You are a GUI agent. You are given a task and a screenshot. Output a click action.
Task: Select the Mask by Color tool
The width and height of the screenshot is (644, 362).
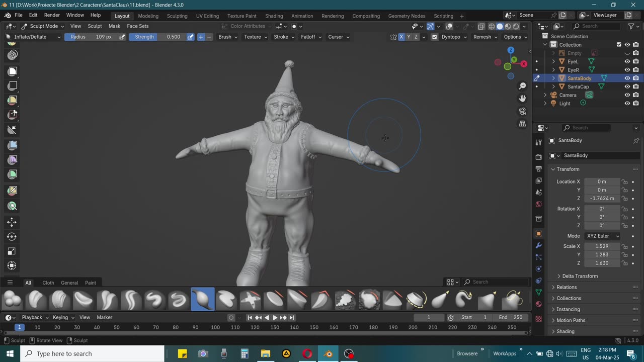(x=13, y=206)
